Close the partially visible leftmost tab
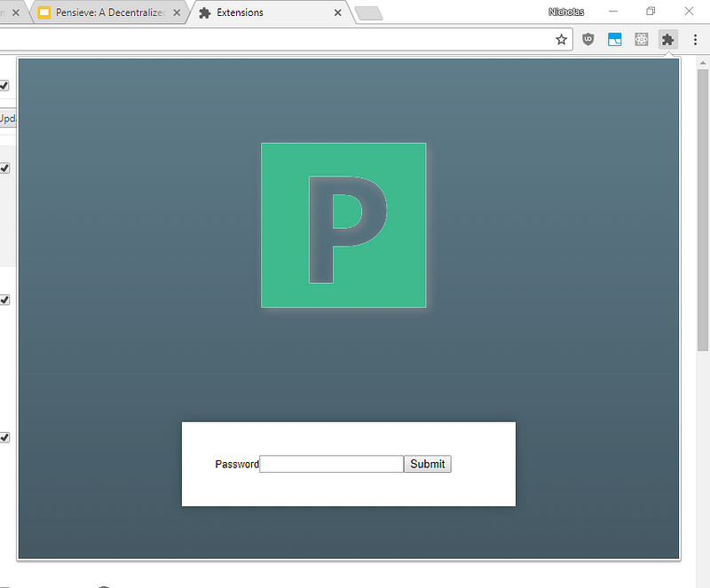 tap(16, 12)
